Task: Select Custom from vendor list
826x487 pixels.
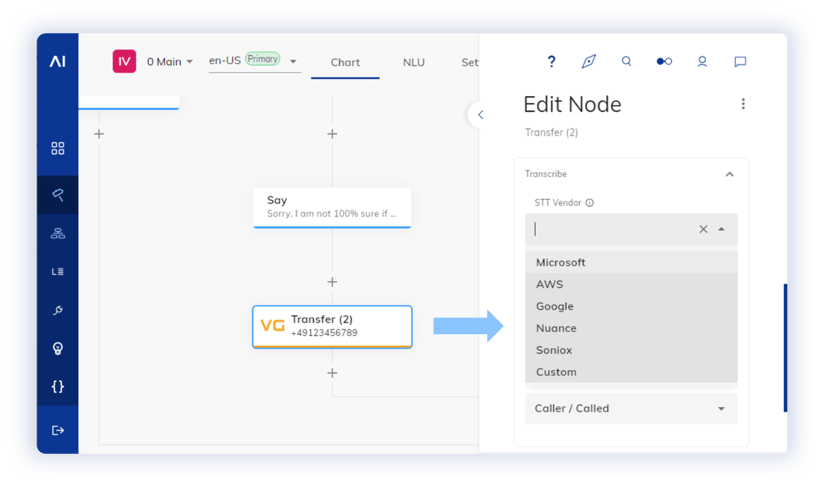Action: (x=631, y=372)
